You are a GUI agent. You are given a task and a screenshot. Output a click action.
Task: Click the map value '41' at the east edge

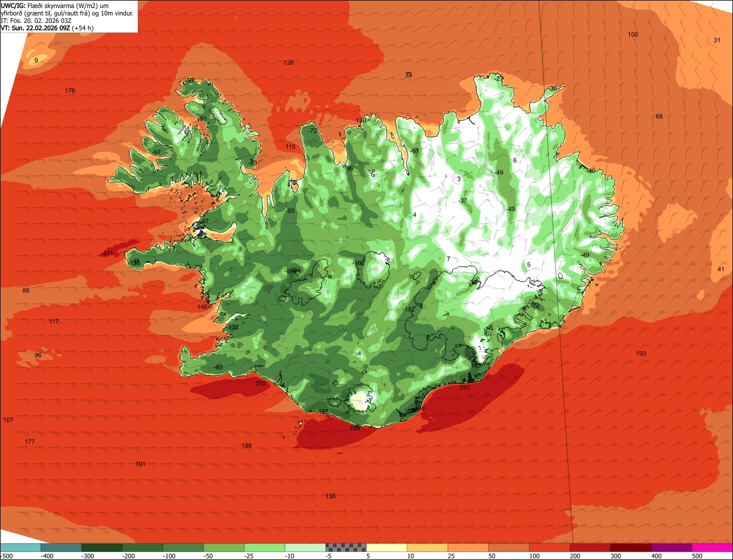coord(721,269)
